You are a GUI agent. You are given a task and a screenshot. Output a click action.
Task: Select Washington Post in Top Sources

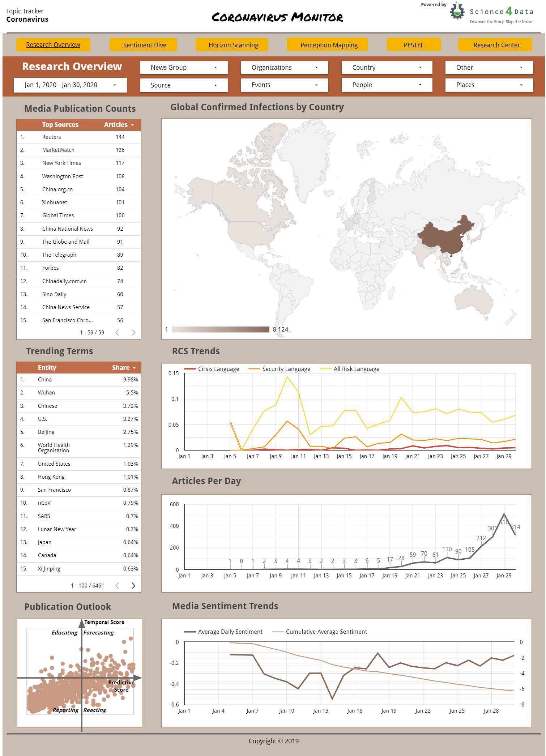79,176
